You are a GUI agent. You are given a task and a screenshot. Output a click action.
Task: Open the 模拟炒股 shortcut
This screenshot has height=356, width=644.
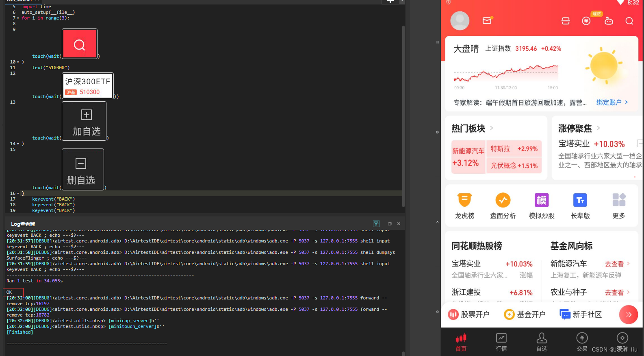click(542, 206)
